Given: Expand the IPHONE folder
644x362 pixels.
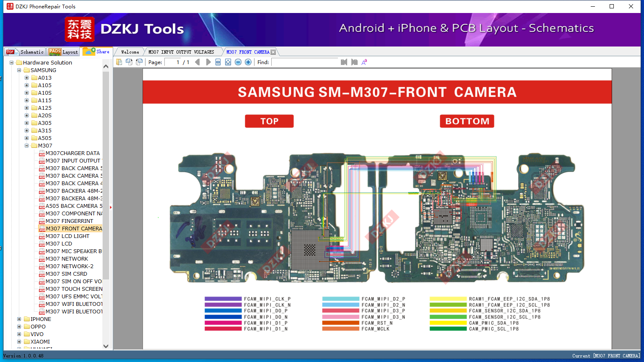Looking at the screenshot, I should (19, 319).
